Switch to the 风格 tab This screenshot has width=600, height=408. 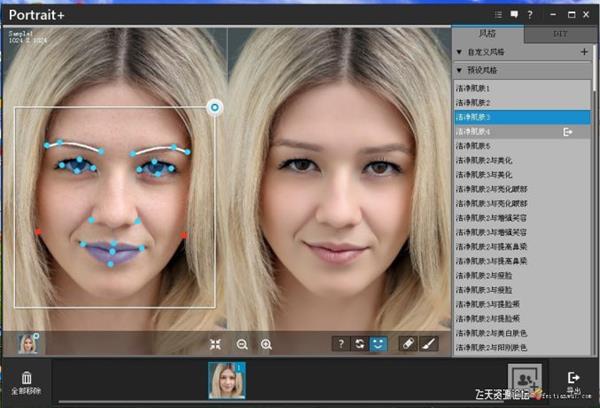click(x=487, y=34)
